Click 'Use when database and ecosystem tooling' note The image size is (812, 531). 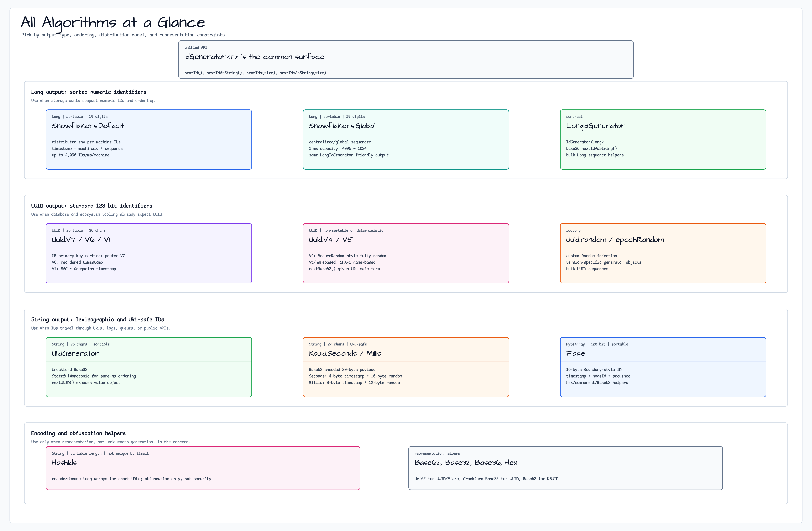click(98, 214)
